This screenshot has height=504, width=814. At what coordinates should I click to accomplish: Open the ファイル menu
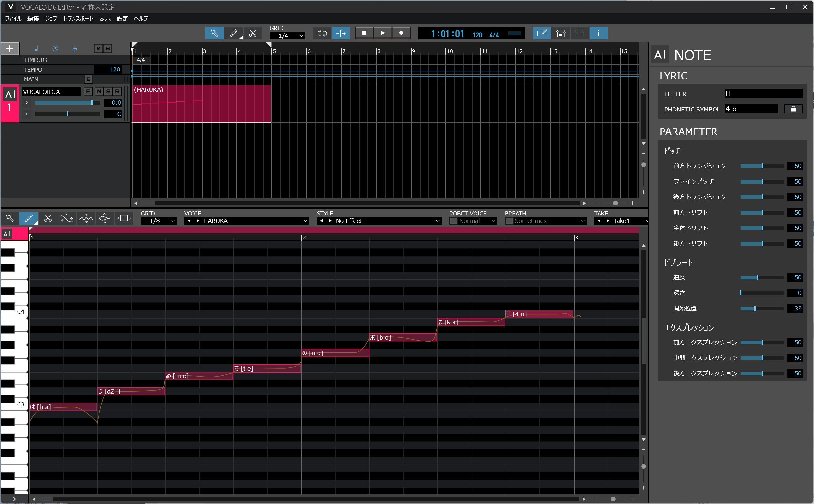point(13,18)
